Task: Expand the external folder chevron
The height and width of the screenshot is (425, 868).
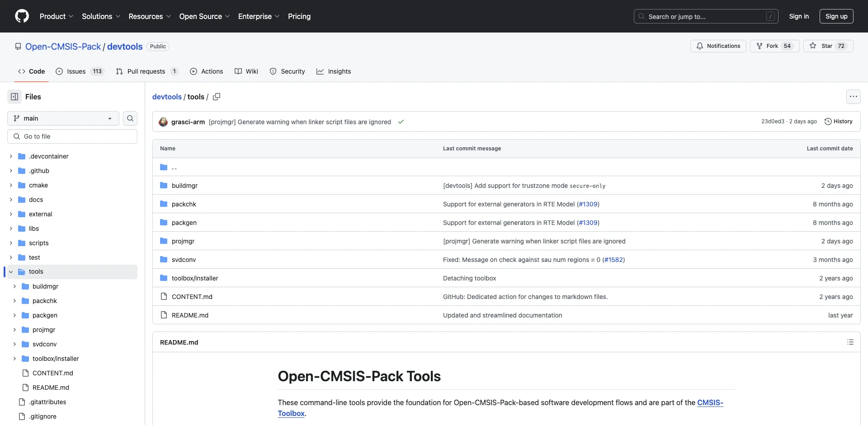Action: 11,214
